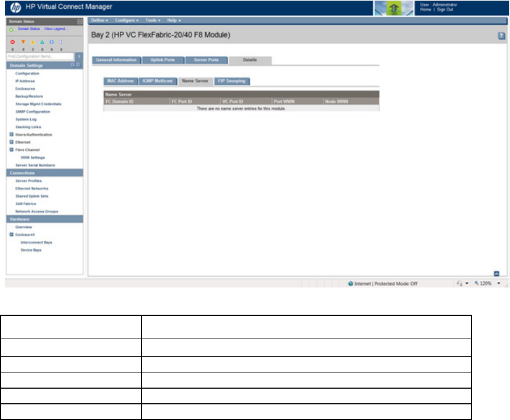Select the Name Server sub-tab
Screen dimensions: 510x420
coord(195,81)
